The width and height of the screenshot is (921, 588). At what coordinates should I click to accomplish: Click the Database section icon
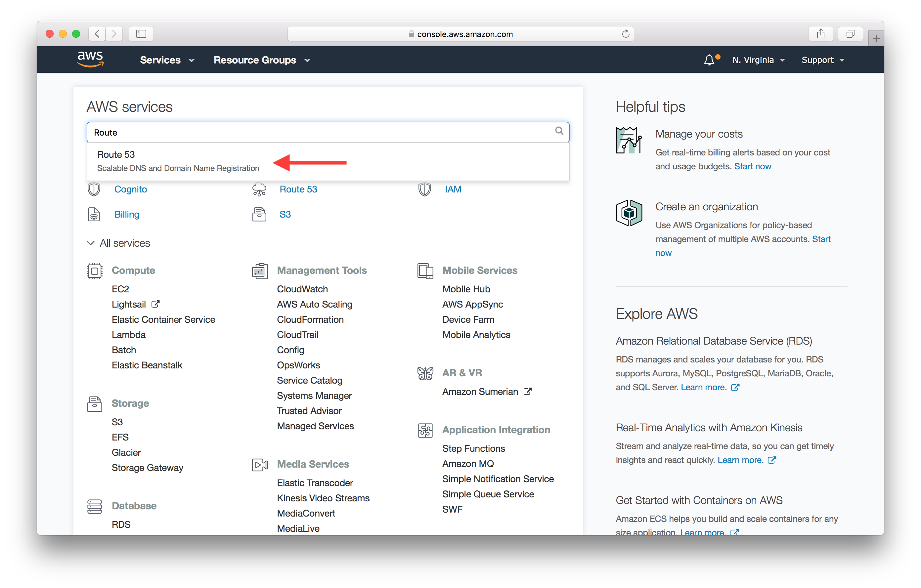click(94, 505)
